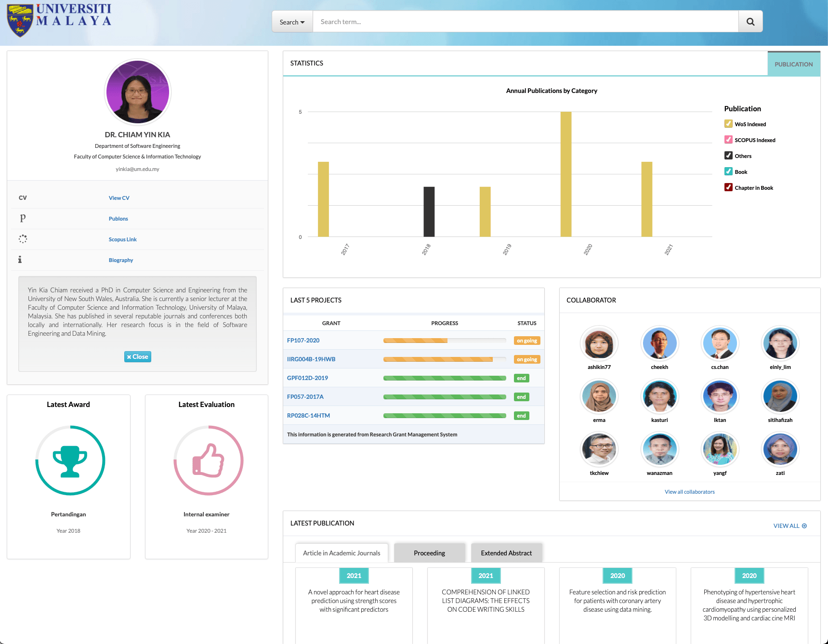The image size is (828, 644).
Task: Enable the Book category checkbox
Action: tap(728, 171)
